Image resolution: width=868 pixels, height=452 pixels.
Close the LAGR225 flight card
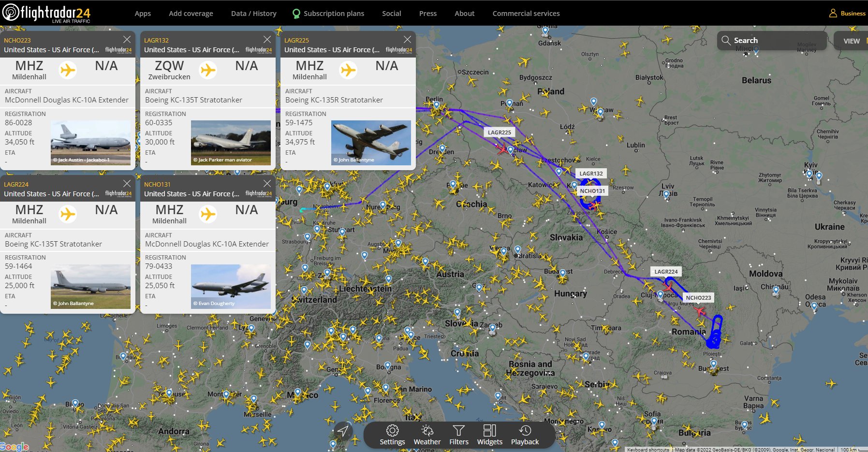tap(407, 40)
